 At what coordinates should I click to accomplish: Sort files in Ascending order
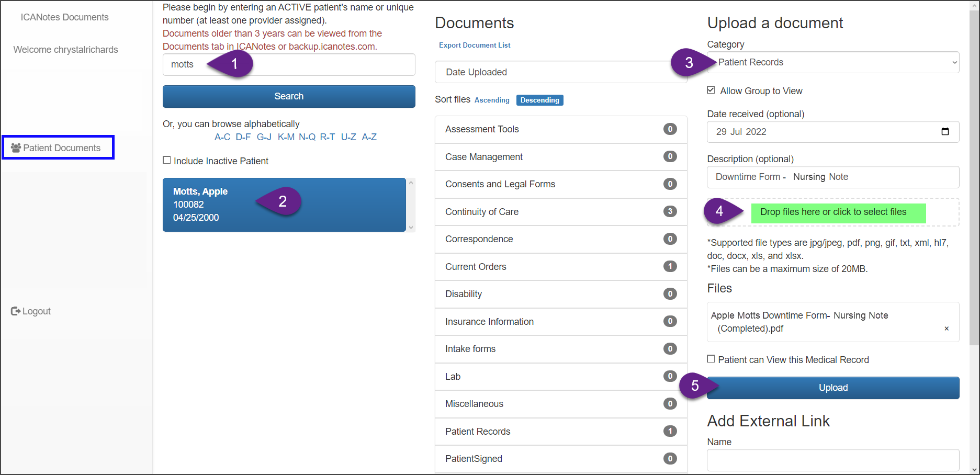[492, 100]
